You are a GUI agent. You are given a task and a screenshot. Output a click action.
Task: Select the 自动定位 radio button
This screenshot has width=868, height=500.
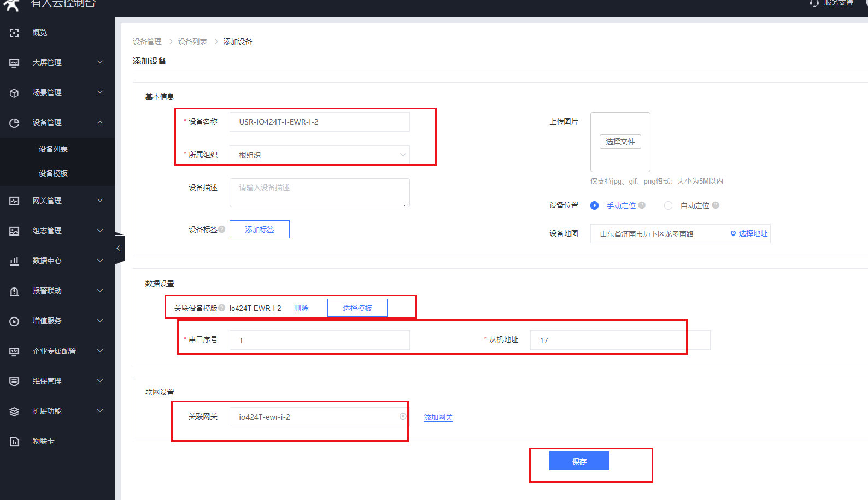tap(668, 205)
